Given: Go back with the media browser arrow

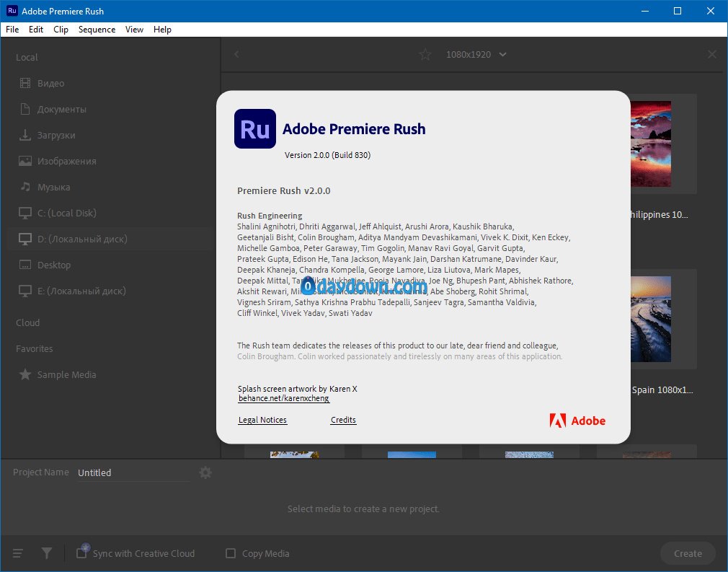Looking at the screenshot, I should click(237, 54).
